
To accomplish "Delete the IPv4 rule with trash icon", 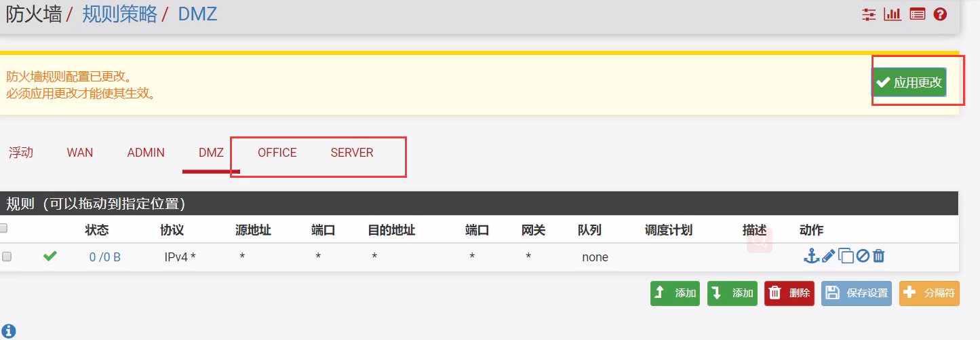I will (878, 256).
